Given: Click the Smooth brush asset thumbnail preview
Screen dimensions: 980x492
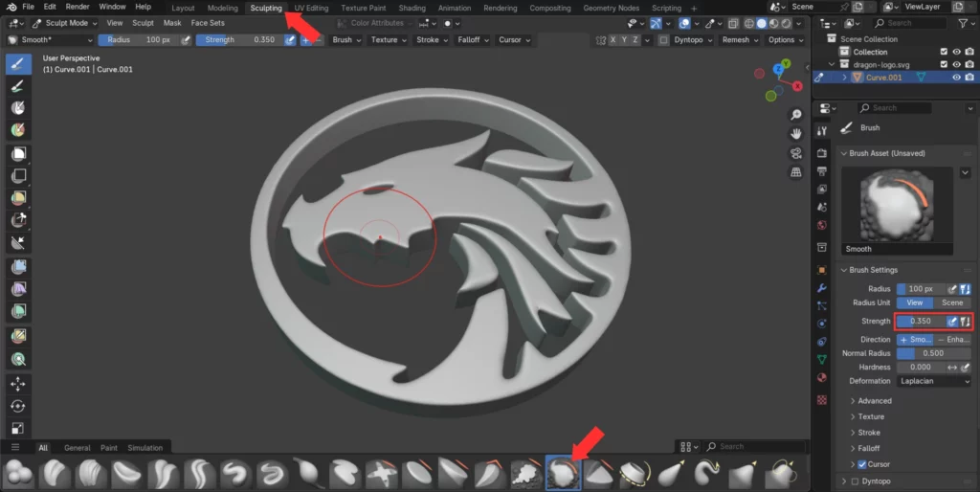Looking at the screenshot, I should click(897, 206).
